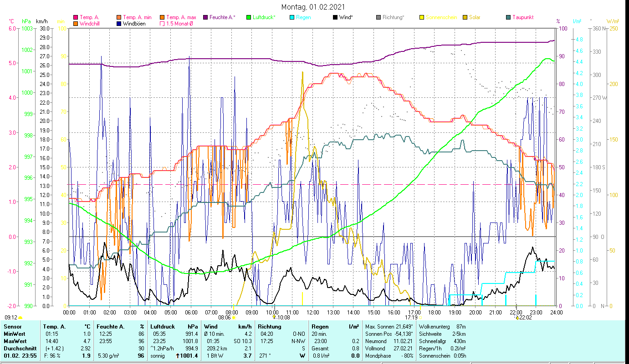Viewport: 629px width, 364px height.
Task: Click the arrow marker beside 10:08
Action: (274, 318)
